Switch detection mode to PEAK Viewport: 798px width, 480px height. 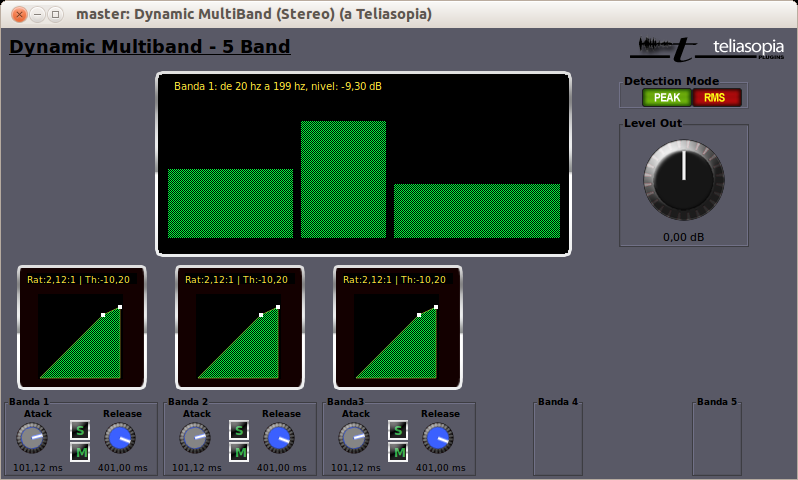coord(666,97)
